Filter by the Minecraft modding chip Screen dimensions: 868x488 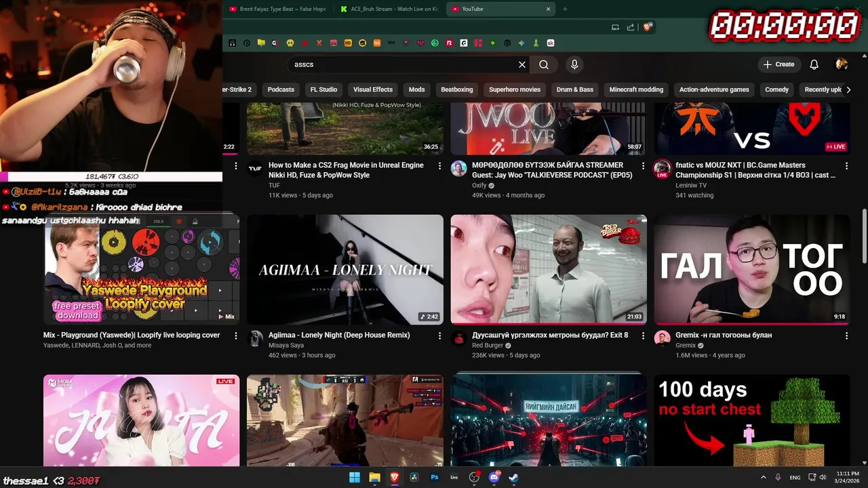636,89
